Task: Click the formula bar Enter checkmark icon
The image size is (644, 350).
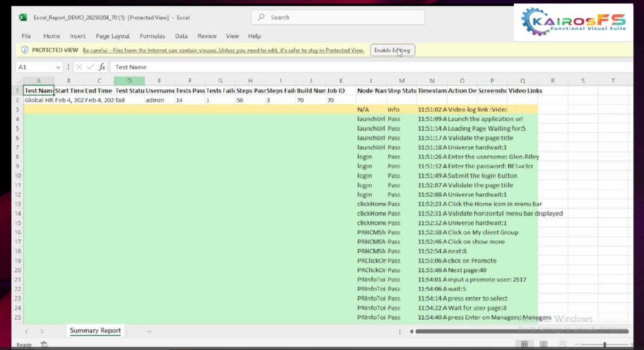Action: point(90,67)
